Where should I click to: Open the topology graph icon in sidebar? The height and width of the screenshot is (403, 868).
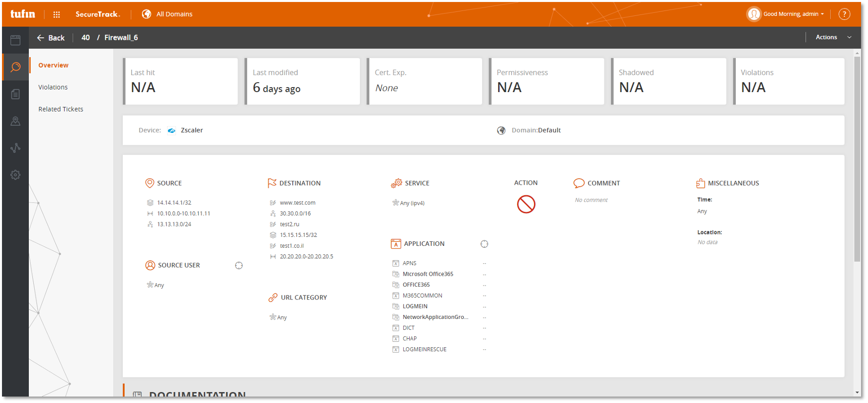click(x=15, y=148)
